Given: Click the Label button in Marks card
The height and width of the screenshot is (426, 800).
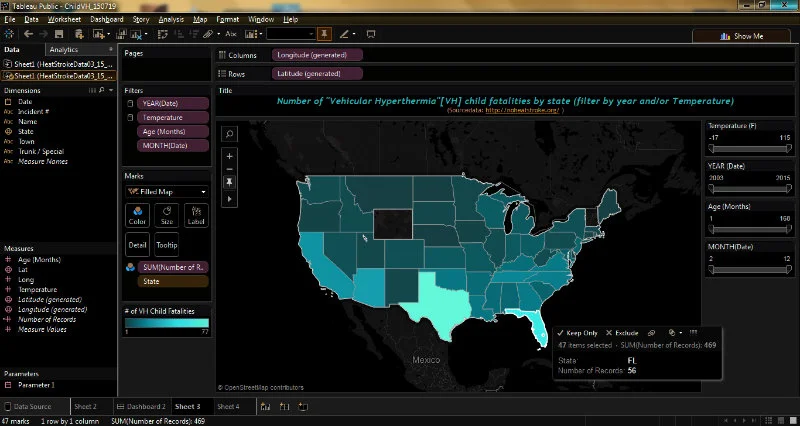Looking at the screenshot, I should tap(196, 215).
